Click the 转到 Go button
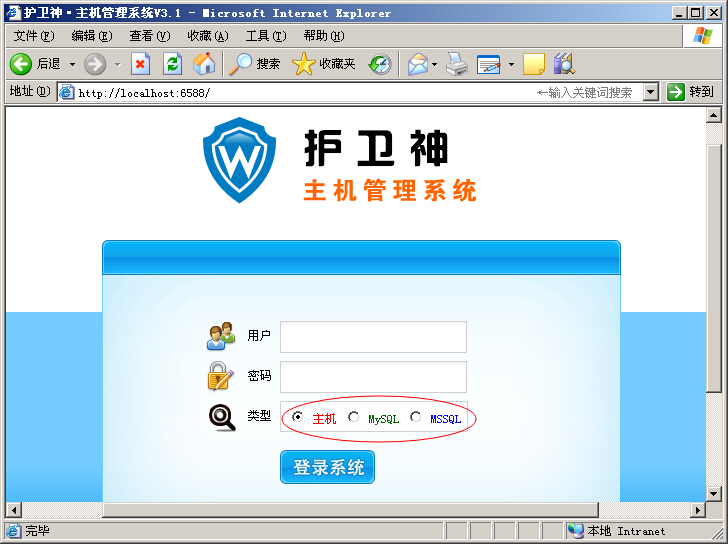 click(690, 92)
